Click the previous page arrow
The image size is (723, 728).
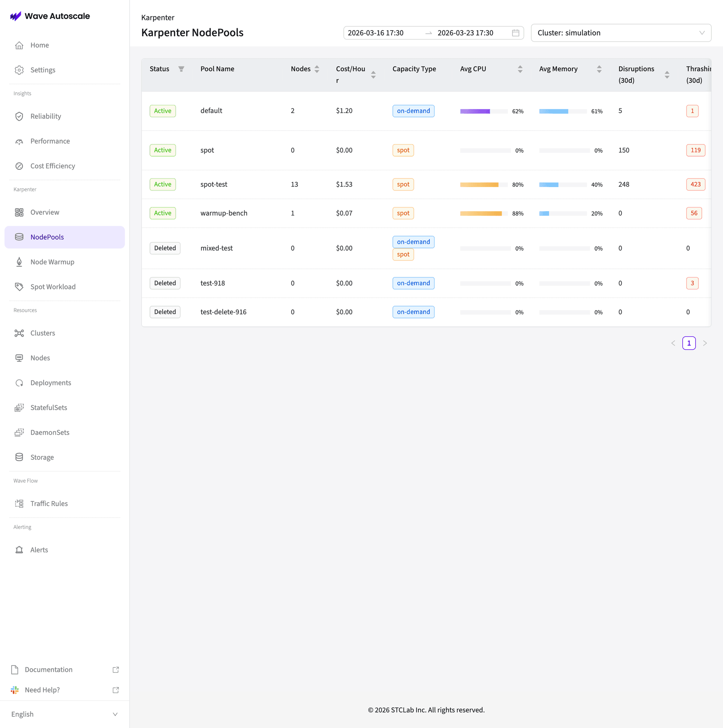point(673,343)
